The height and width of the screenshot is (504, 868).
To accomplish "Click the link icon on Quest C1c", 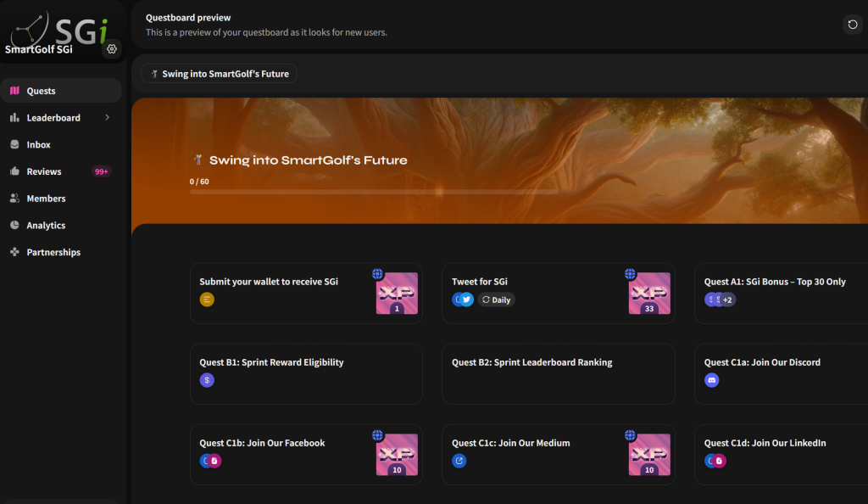I will (x=459, y=461).
